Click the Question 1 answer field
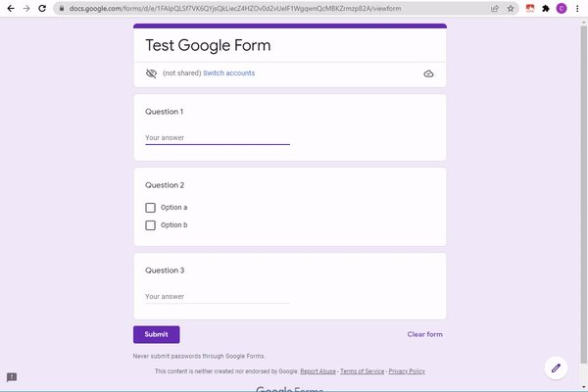 [218, 137]
